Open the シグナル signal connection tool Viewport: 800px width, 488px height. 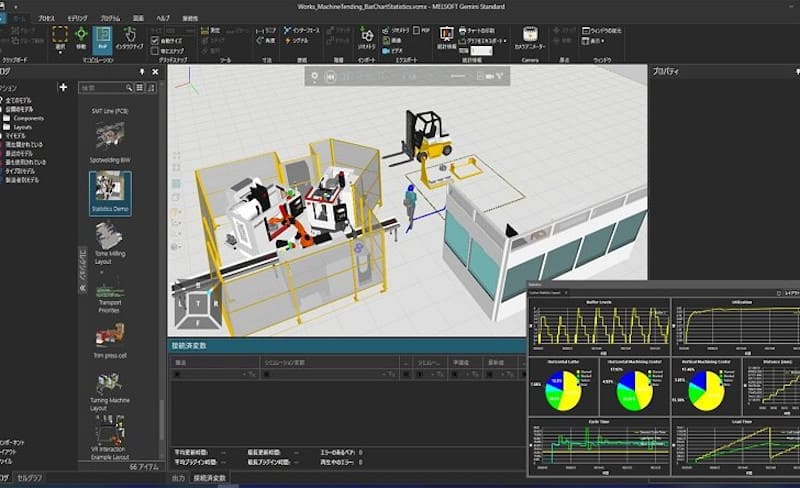(x=296, y=40)
